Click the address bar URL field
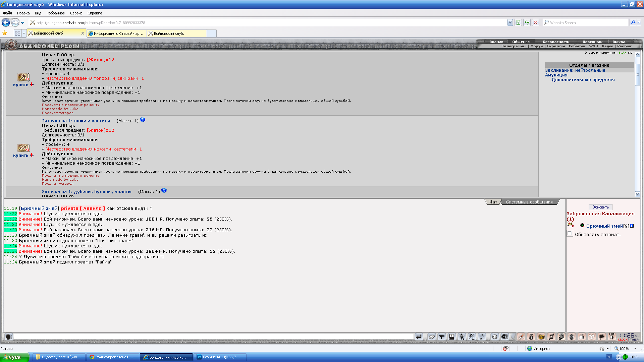This screenshot has width=644, height=362. pyautogui.click(x=268, y=22)
